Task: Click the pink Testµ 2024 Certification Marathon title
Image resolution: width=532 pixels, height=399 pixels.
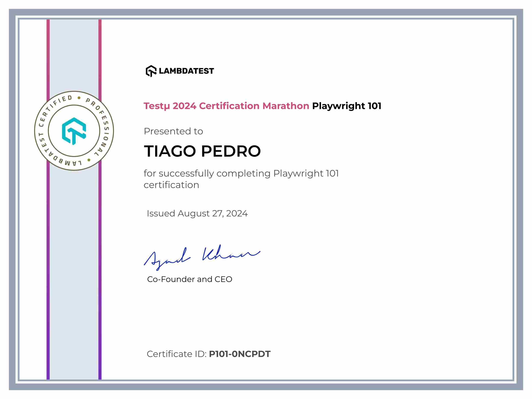Action: pos(226,106)
